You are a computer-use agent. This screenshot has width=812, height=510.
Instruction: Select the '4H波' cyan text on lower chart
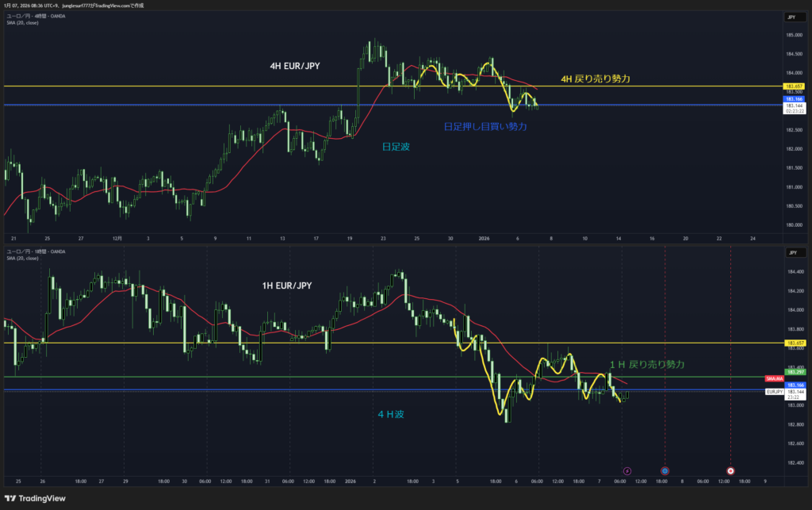(x=391, y=413)
